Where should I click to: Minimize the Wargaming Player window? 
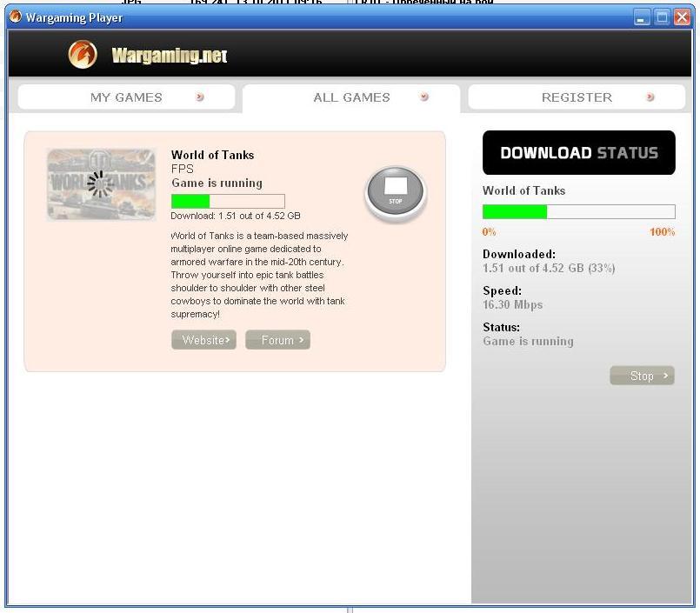(x=642, y=18)
